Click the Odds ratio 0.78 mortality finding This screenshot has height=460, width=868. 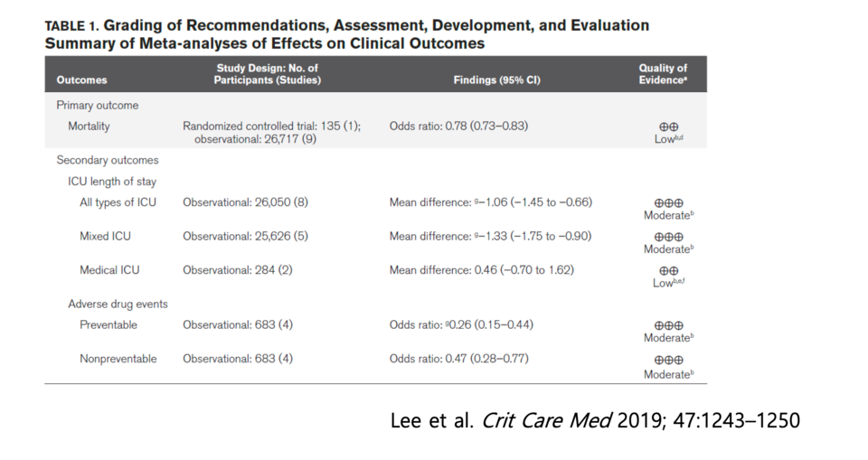coord(458,127)
